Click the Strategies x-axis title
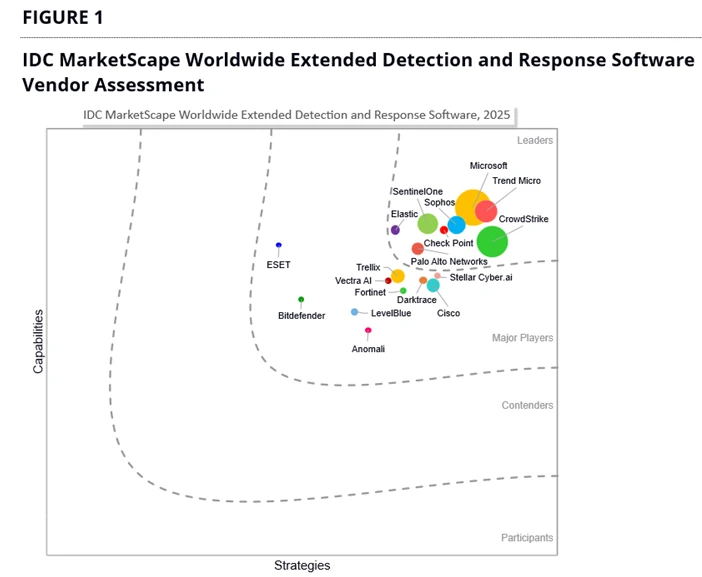 click(302, 565)
